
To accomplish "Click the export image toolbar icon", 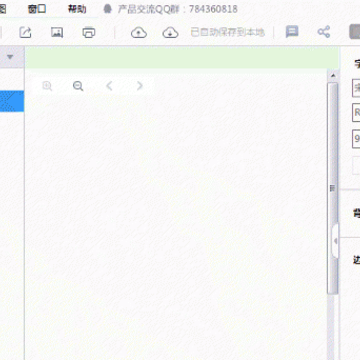I will click(x=57, y=32).
